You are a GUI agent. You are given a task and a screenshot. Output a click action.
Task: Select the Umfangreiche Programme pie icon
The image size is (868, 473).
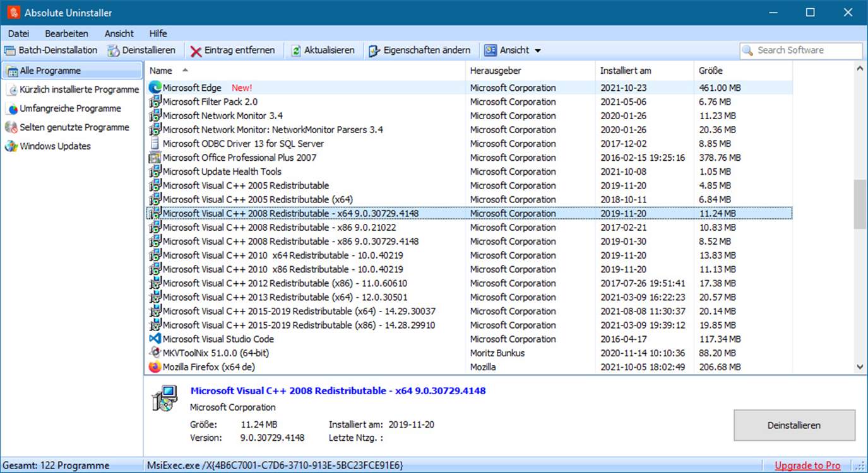(13, 108)
